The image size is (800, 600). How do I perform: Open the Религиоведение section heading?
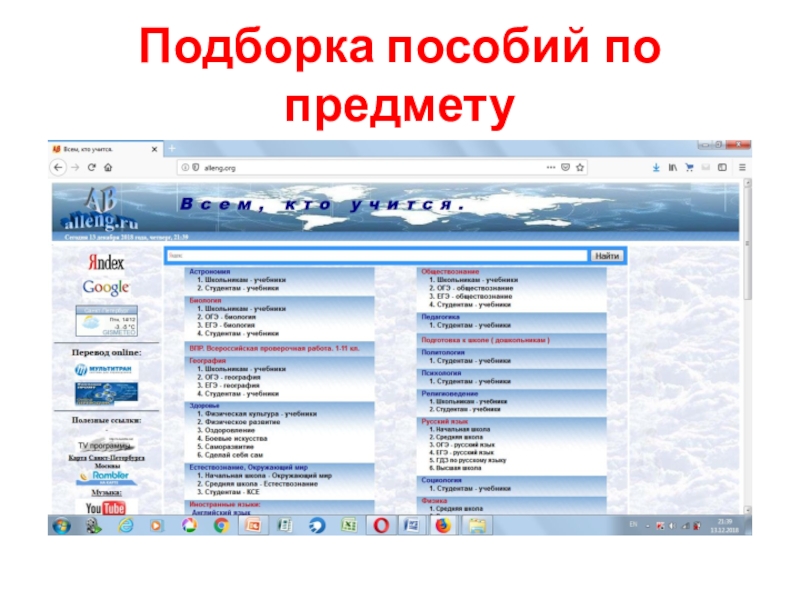tap(450, 394)
